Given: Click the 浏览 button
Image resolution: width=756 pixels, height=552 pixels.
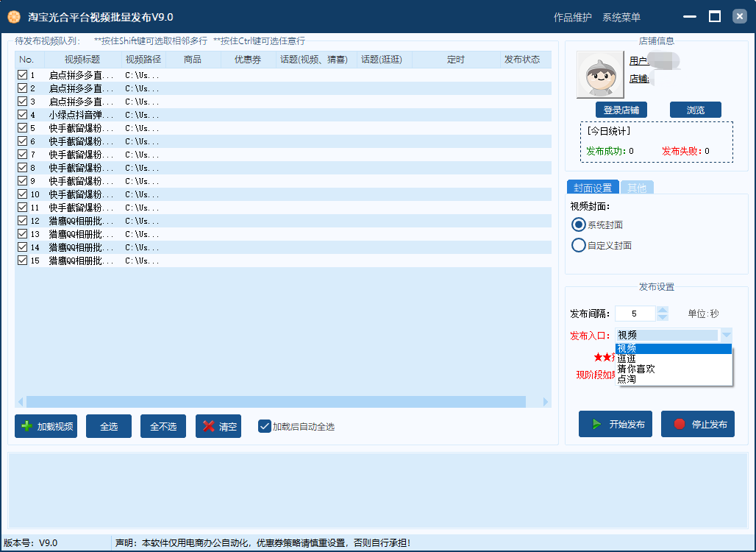Looking at the screenshot, I should tap(695, 110).
